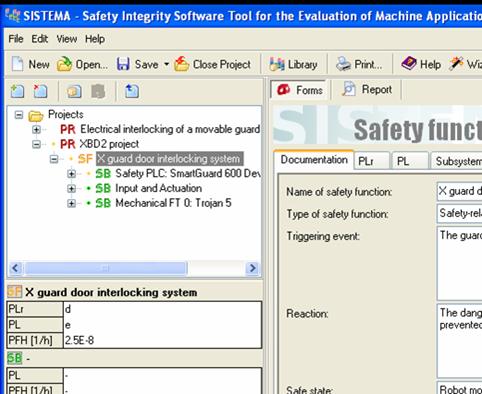Collapse the XBD2 project node
Image resolution: width=482 pixels, height=394 pixels.
point(36,144)
